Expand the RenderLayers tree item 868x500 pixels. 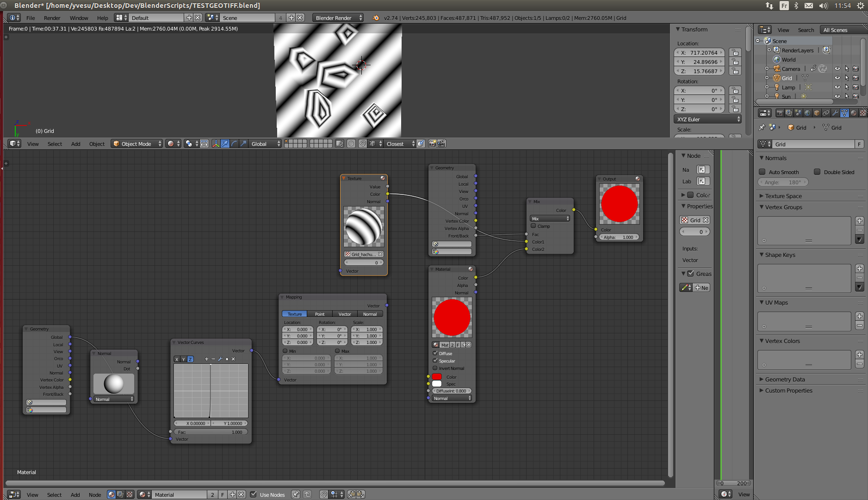click(769, 50)
